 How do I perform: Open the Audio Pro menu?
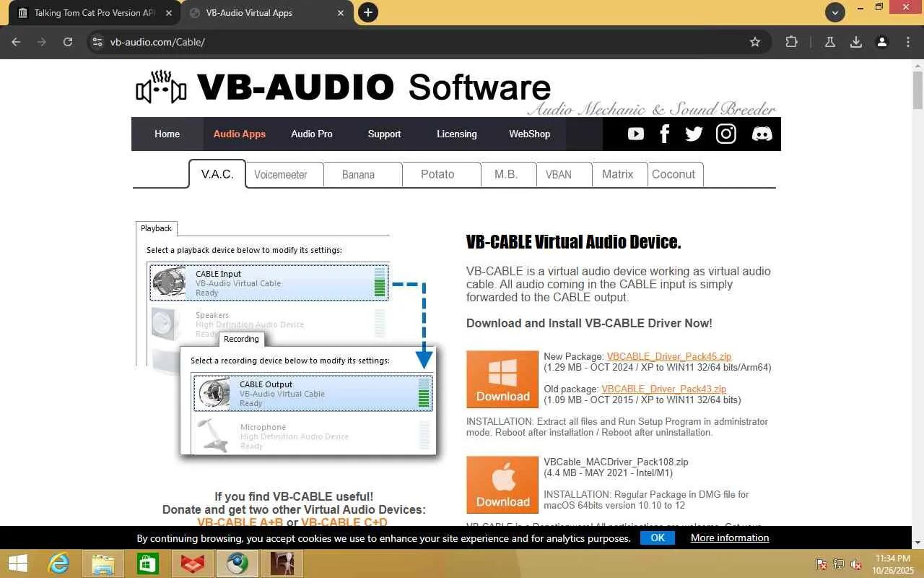coord(312,134)
